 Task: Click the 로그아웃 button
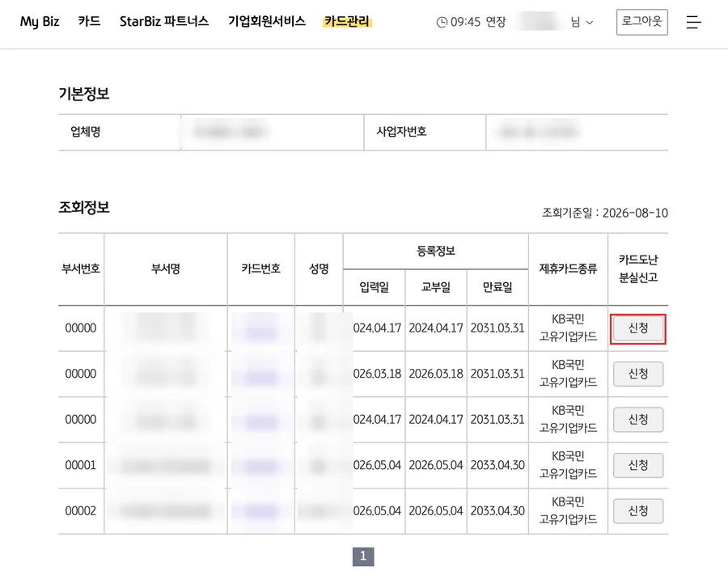(641, 22)
